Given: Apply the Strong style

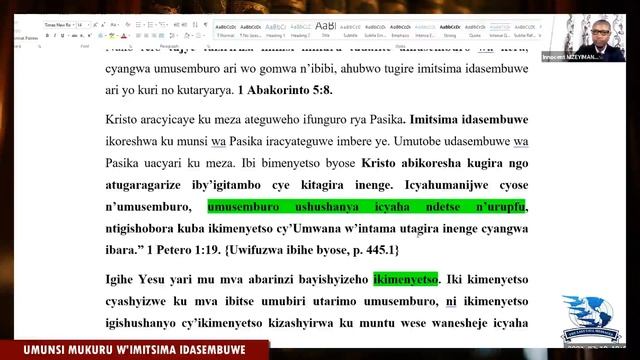Looking at the screenshot, I should [450, 31].
